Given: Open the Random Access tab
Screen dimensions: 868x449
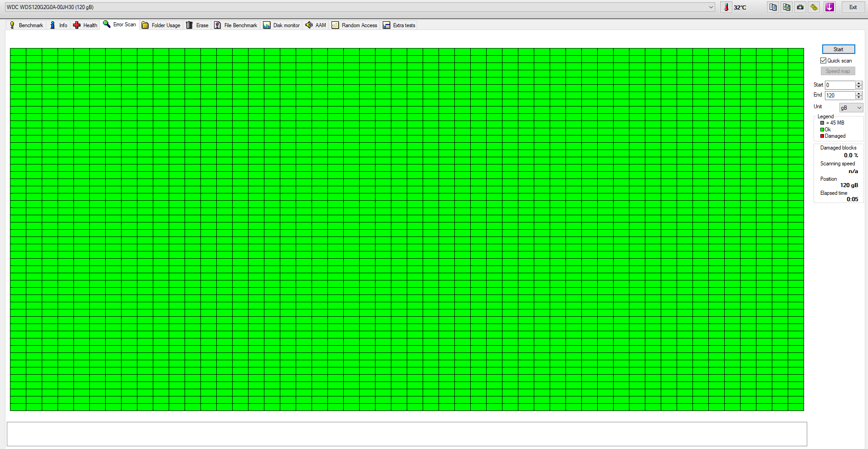Looking at the screenshot, I should pos(355,25).
